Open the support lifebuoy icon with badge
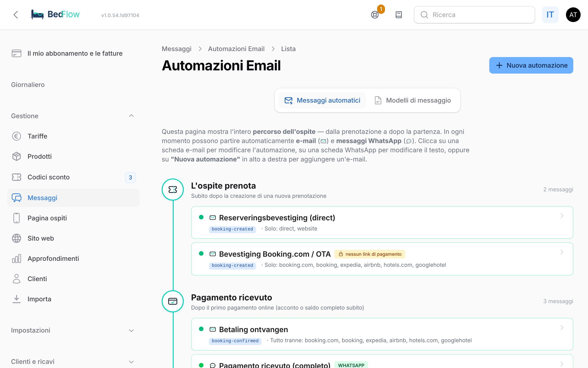 point(375,15)
